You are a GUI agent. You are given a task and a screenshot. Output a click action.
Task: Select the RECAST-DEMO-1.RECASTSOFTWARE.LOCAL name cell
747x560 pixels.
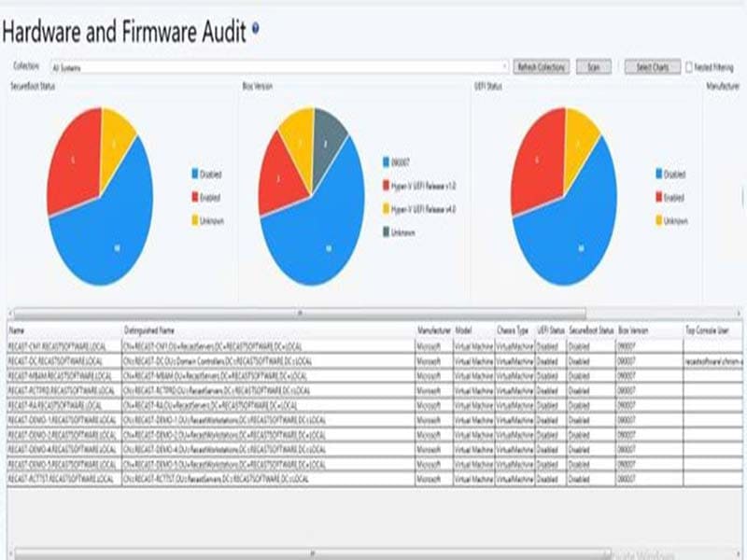point(64,421)
